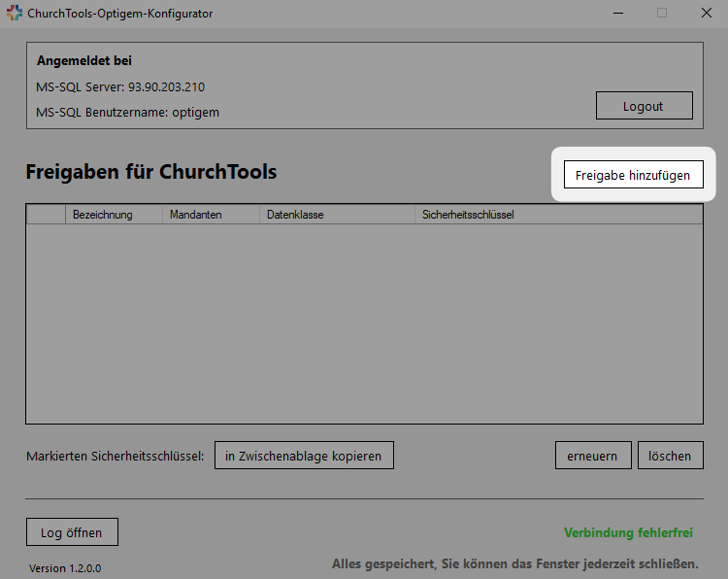This screenshot has height=579, width=728.
Task: Click the ChurchTools-Optigem-Konfigurator window title
Action: coord(119,14)
